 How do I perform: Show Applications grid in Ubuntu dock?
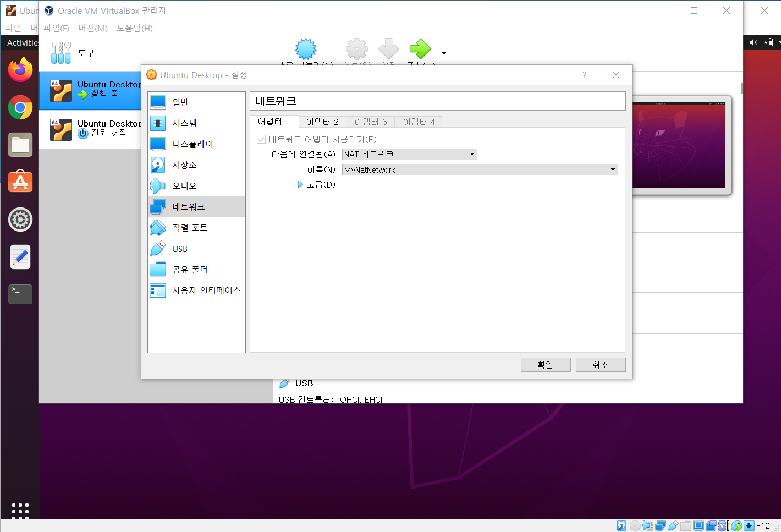tap(20, 511)
